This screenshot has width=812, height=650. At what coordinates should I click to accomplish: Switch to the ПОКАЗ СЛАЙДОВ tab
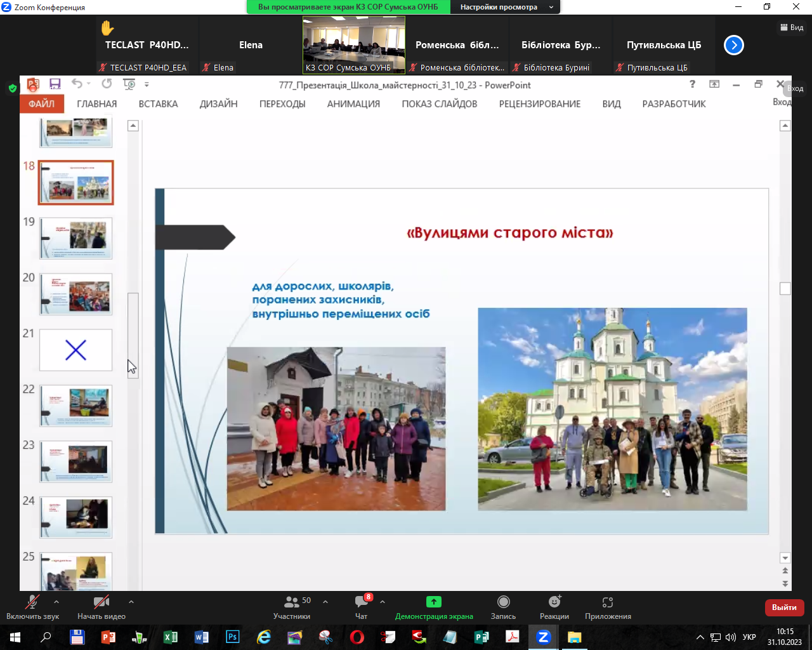[439, 104]
